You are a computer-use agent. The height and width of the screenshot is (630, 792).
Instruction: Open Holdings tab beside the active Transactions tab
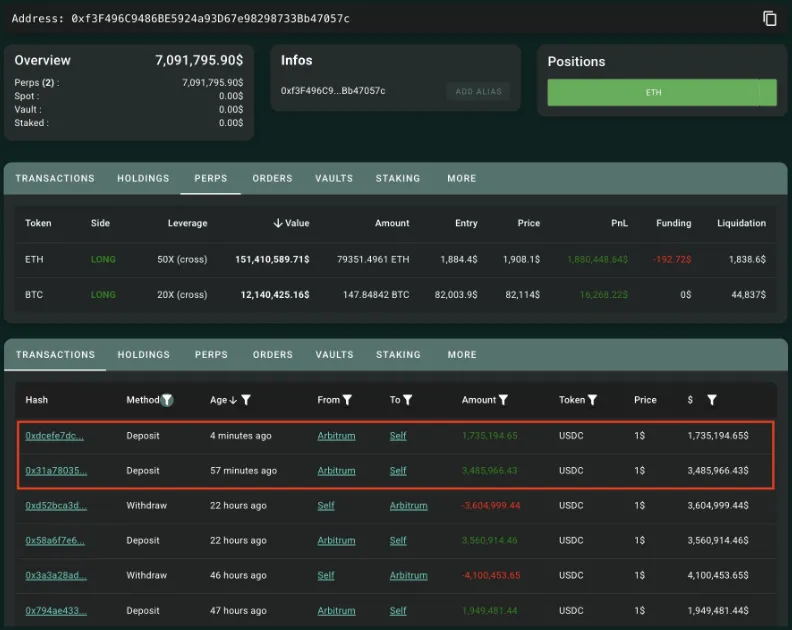pos(143,354)
